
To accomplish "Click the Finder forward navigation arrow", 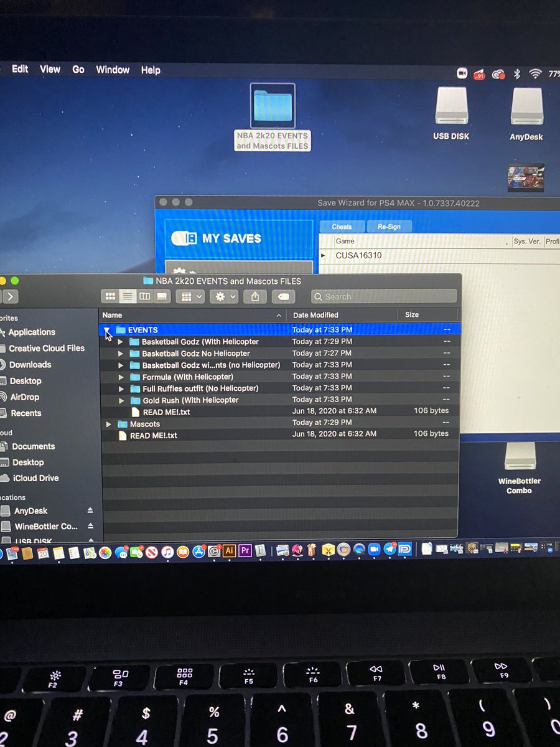I will point(11,296).
